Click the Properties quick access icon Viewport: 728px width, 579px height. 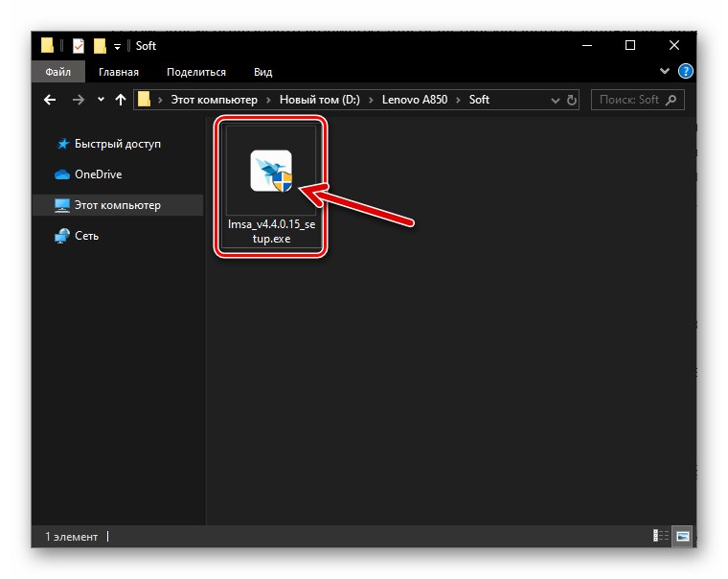click(x=79, y=46)
